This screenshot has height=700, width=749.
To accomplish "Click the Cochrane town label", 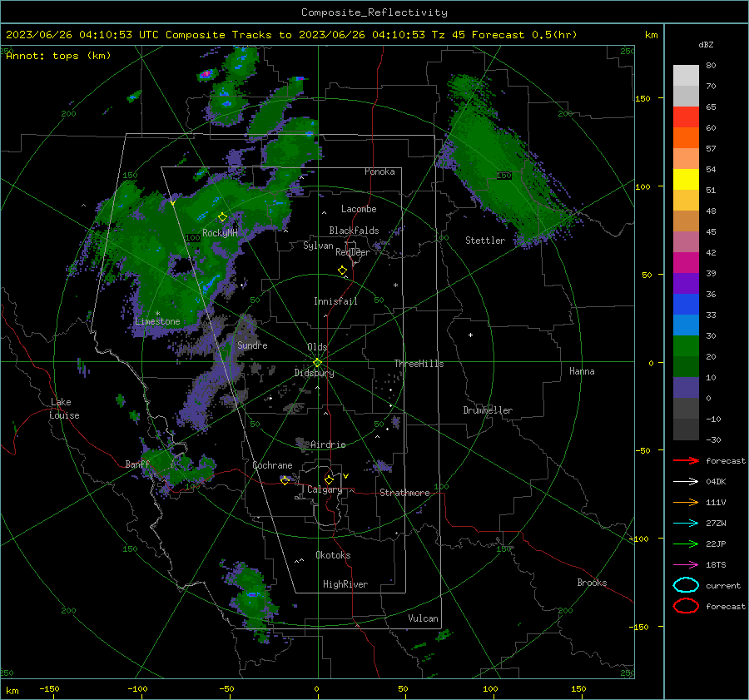I will coord(272,465).
